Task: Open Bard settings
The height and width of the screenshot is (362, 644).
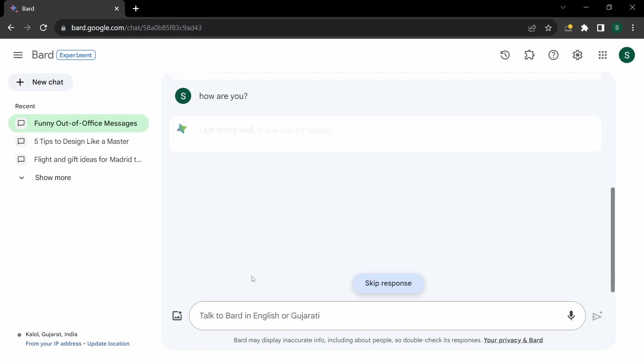Action: 578,55
